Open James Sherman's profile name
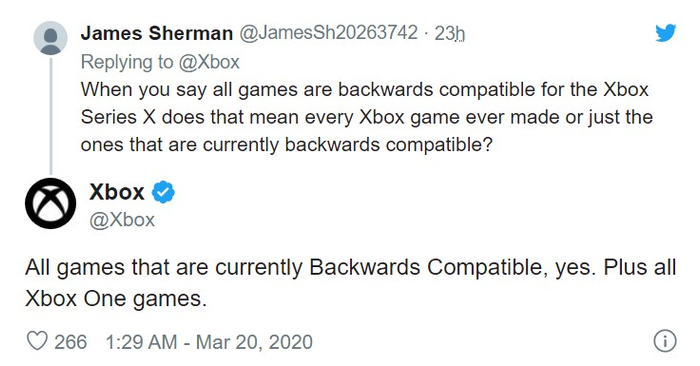700x366 pixels. pyautogui.click(x=157, y=33)
